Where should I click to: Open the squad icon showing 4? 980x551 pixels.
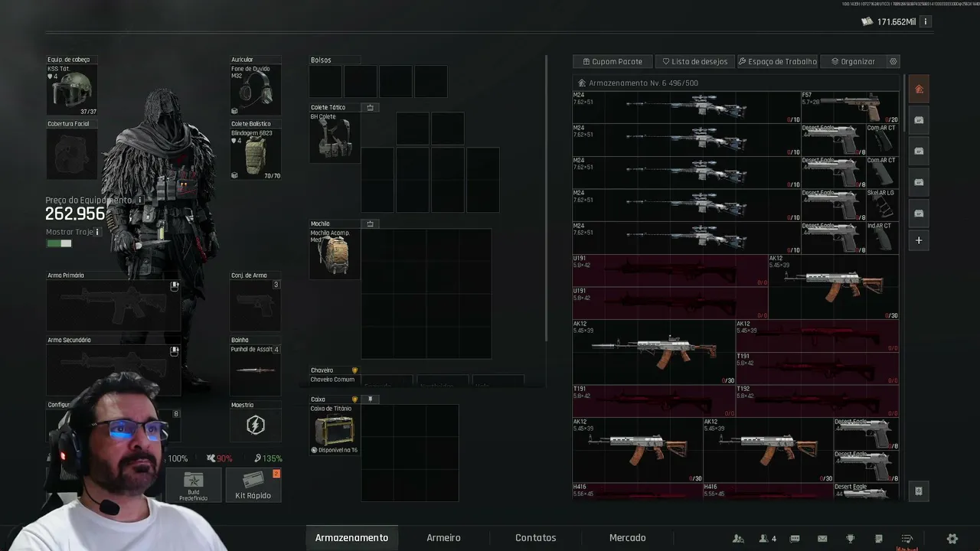(768, 539)
